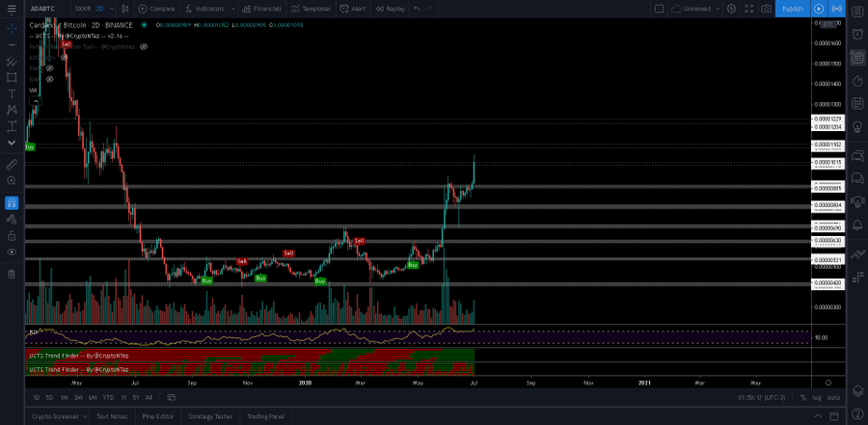Enter fullscreen mode
Screen dimensions: 868x425
pos(748,9)
